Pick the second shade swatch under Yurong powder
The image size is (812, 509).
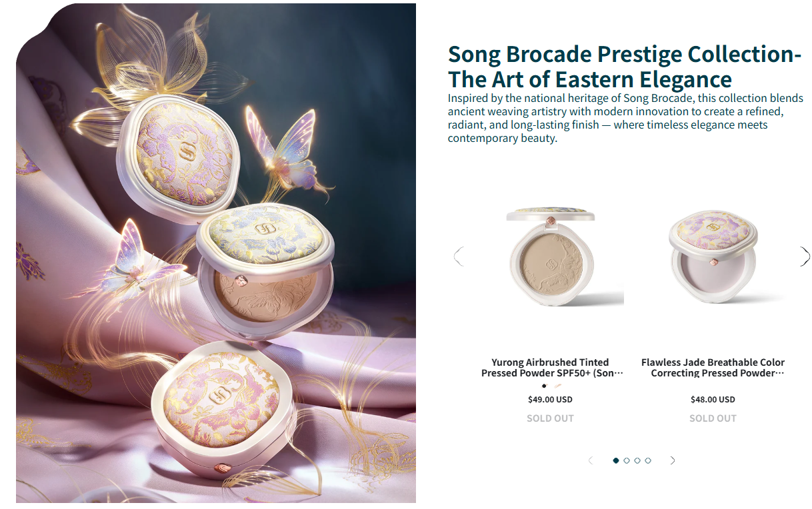pyautogui.click(x=557, y=386)
